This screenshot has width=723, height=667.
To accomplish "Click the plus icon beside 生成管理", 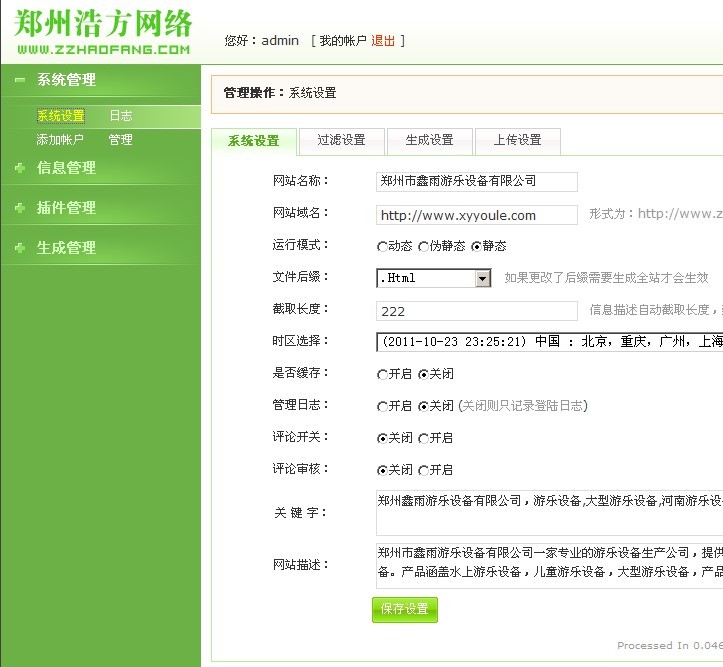I will pyautogui.click(x=20, y=248).
